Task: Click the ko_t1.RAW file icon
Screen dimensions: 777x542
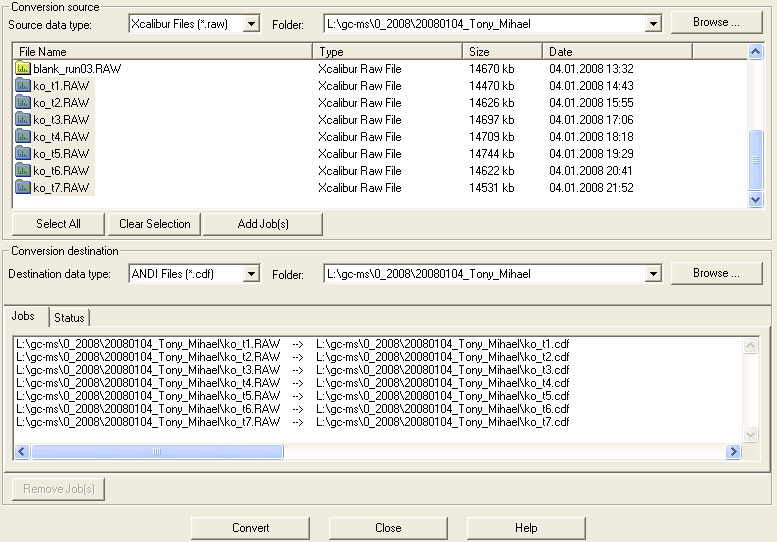Action: pos(23,86)
